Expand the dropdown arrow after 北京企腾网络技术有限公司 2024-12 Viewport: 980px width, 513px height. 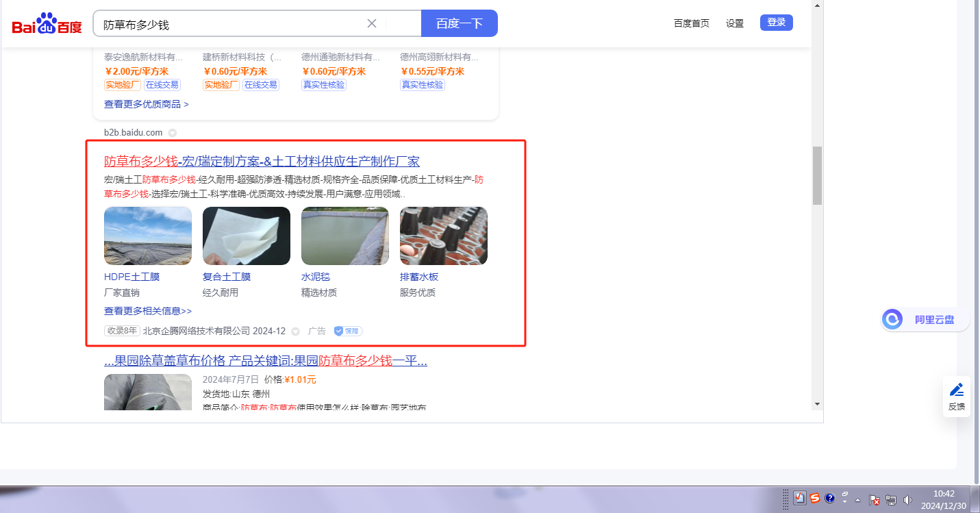click(x=296, y=331)
